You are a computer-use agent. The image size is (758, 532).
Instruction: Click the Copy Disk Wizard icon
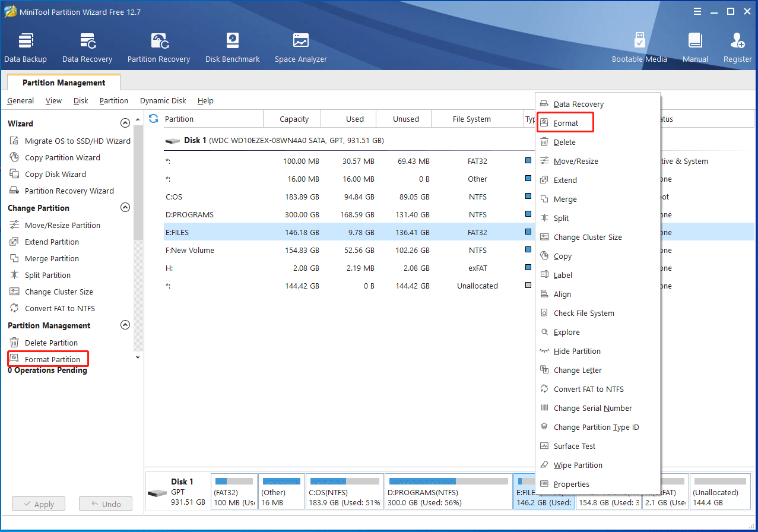click(14, 174)
